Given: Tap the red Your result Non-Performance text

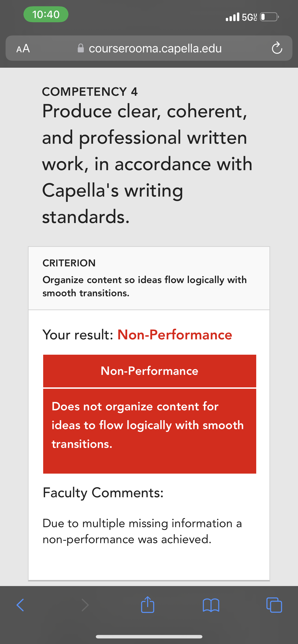Looking at the screenshot, I should (x=175, y=335).
